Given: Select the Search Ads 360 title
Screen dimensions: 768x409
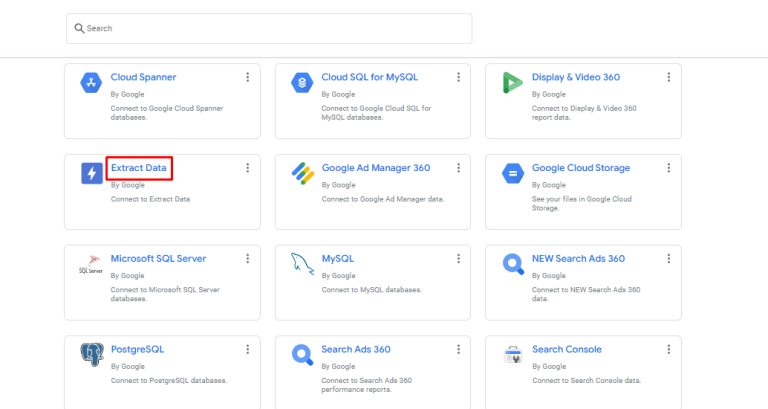Looking at the screenshot, I should [356, 350].
